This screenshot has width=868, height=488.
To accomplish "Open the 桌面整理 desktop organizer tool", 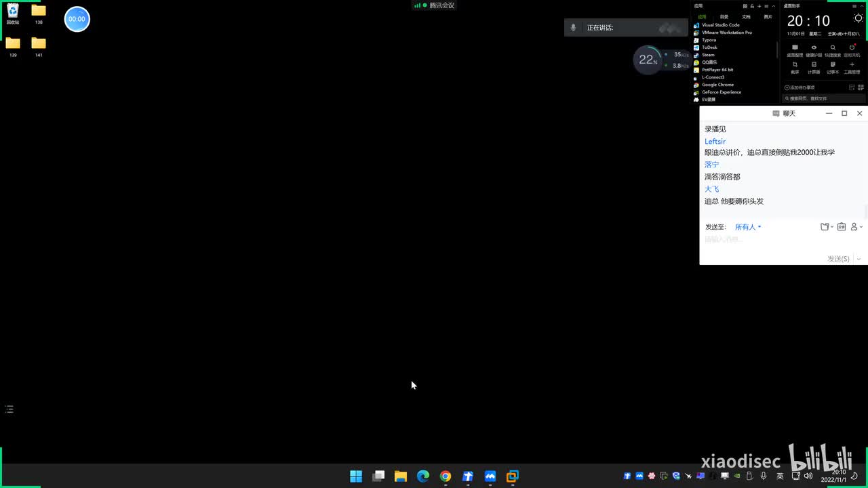I will [795, 51].
